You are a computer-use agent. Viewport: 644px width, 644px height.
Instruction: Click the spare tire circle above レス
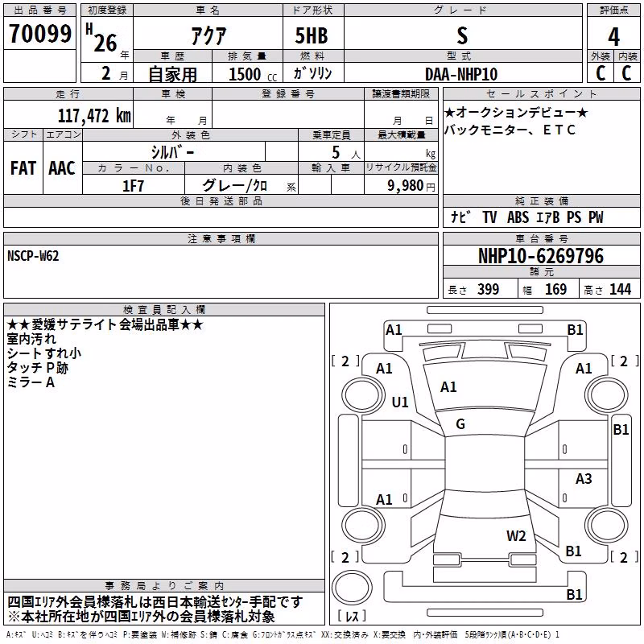tap(352, 587)
